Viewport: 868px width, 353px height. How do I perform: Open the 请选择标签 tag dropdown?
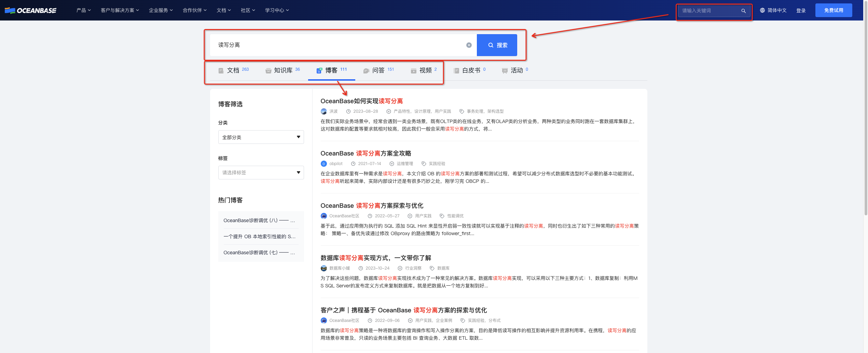(x=261, y=173)
